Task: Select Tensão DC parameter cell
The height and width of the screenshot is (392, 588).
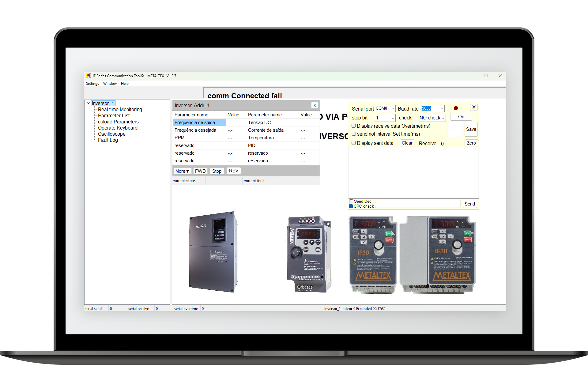Action: coord(272,123)
